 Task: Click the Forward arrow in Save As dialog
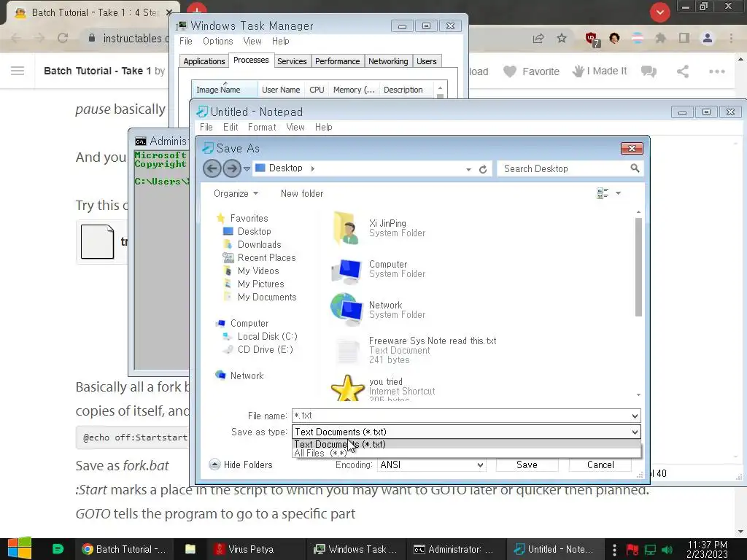click(x=232, y=168)
